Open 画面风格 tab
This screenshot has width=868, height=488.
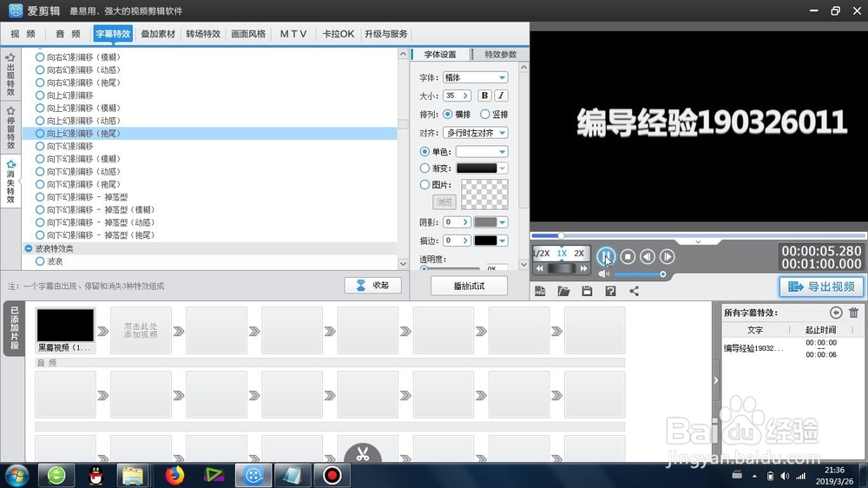pos(248,34)
